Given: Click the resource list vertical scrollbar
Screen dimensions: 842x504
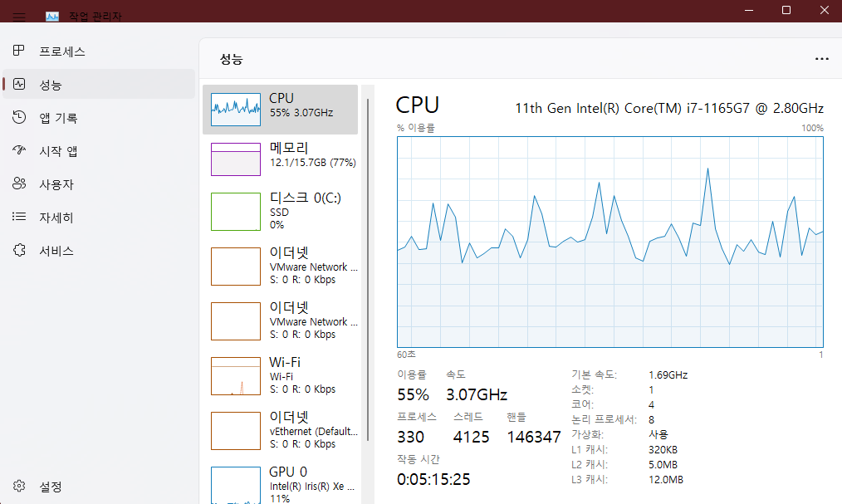Looking at the screenshot, I should click(368, 270).
